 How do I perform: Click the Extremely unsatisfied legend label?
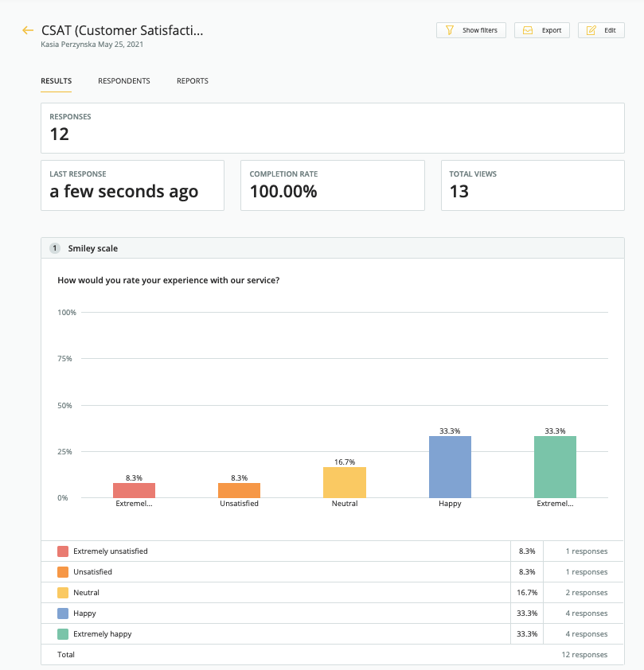click(111, 551)
